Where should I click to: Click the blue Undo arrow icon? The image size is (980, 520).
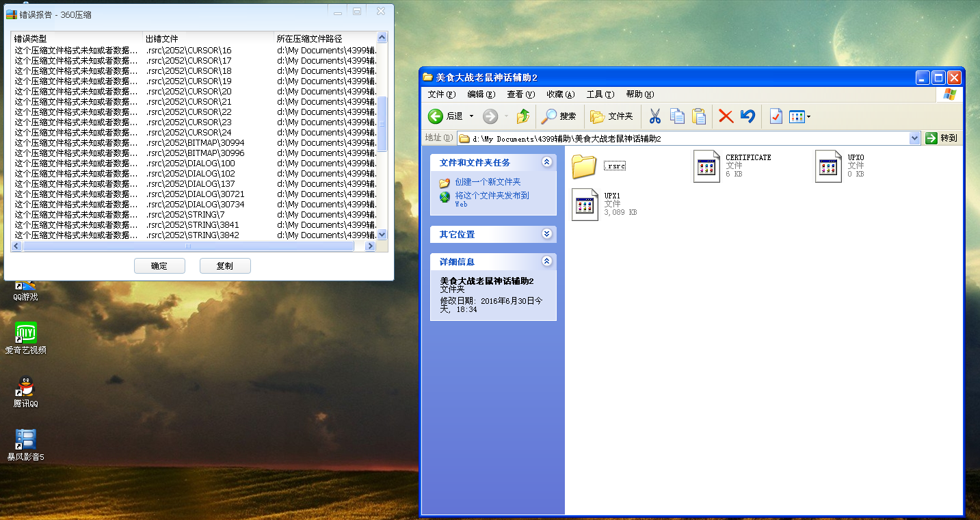[747, 116]
